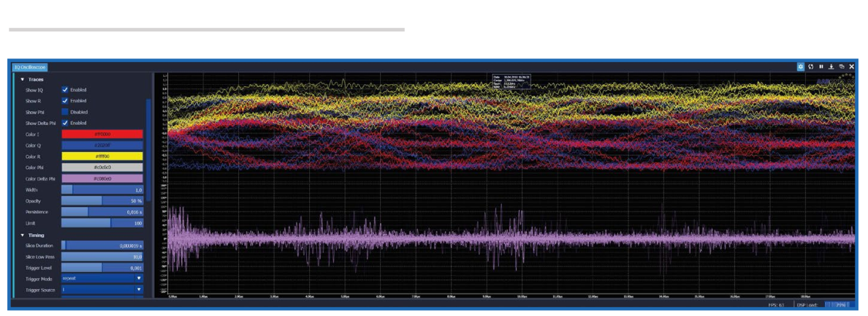868x316 pixels.
Task: Open the Trigger Mode dropdown
Action: click(x=102, y=279)
